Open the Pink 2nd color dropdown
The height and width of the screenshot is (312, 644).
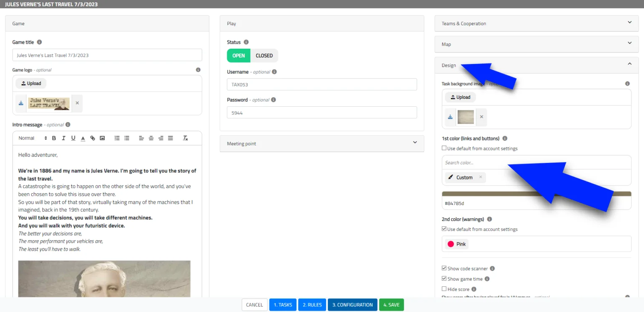[x=536, y=244]
